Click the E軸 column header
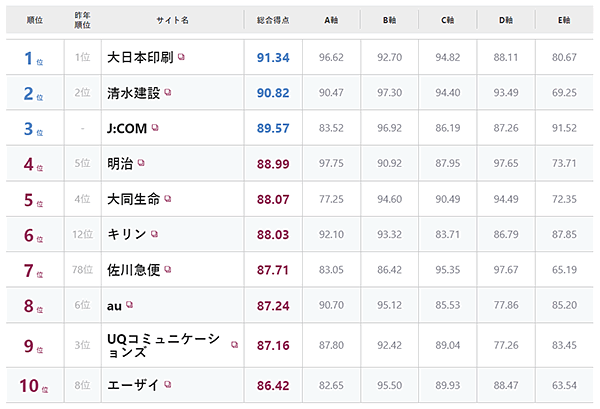This screenshot has height=409, width=600. coord(565,20)
